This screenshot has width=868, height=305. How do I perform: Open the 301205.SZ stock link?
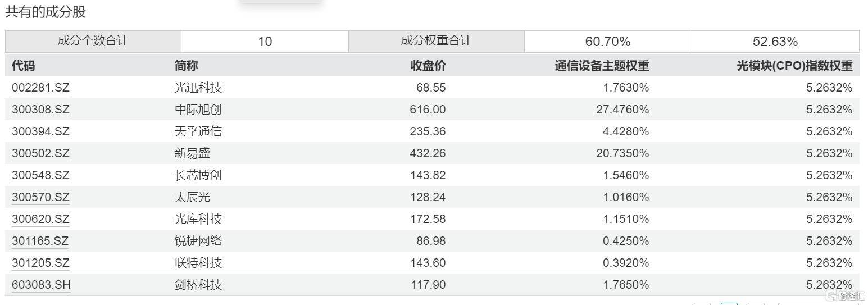tap(40, 263)
